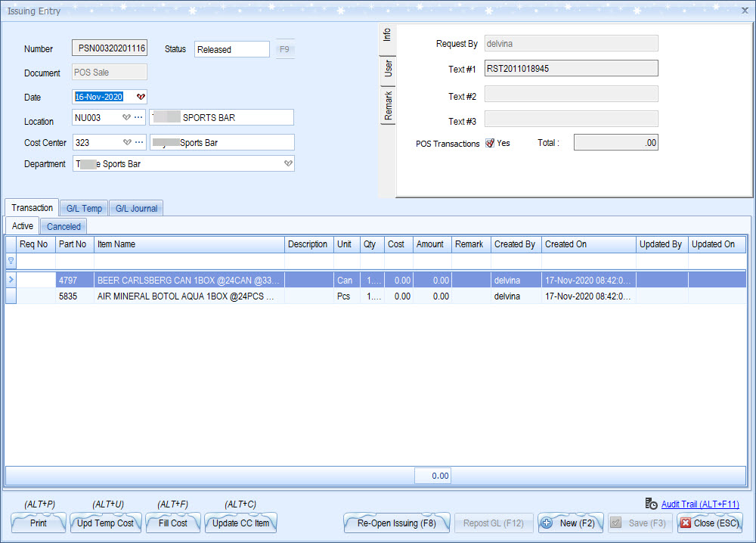The width and height of the screenshot is (756, 543).
Task: Expand the Location code dropdown
Action: click(126, 117)
